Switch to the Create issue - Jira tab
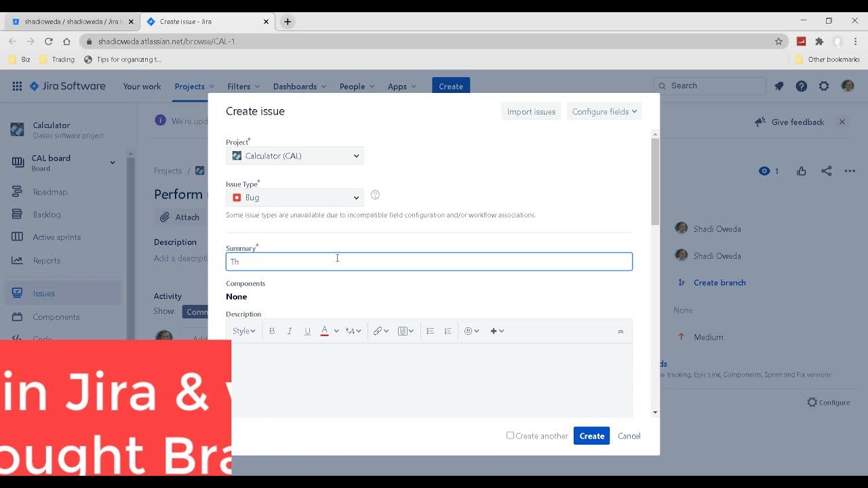Viewport: 868px width, 488px height. [208, 22]
